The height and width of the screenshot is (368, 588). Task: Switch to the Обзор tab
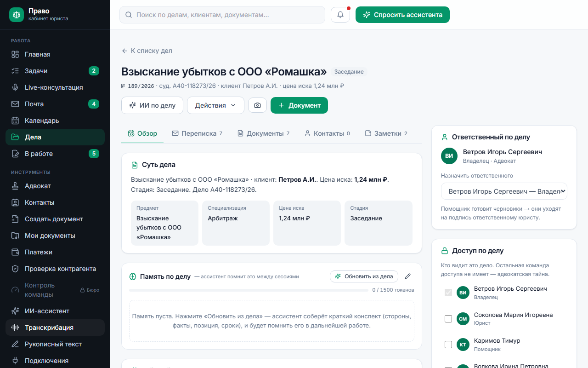pos(142,133)
